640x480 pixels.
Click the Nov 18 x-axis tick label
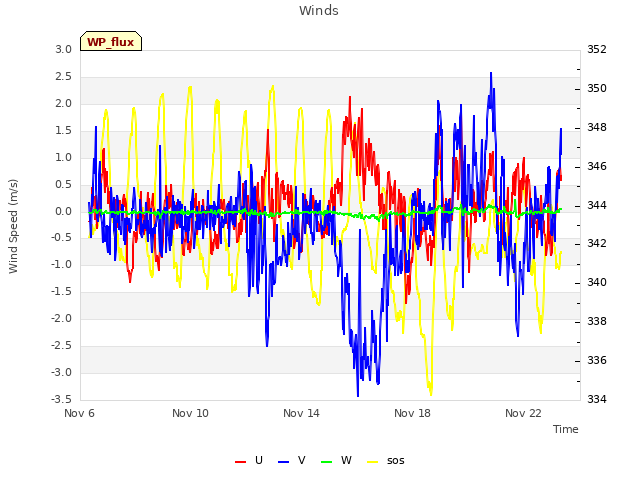(412, 413)
